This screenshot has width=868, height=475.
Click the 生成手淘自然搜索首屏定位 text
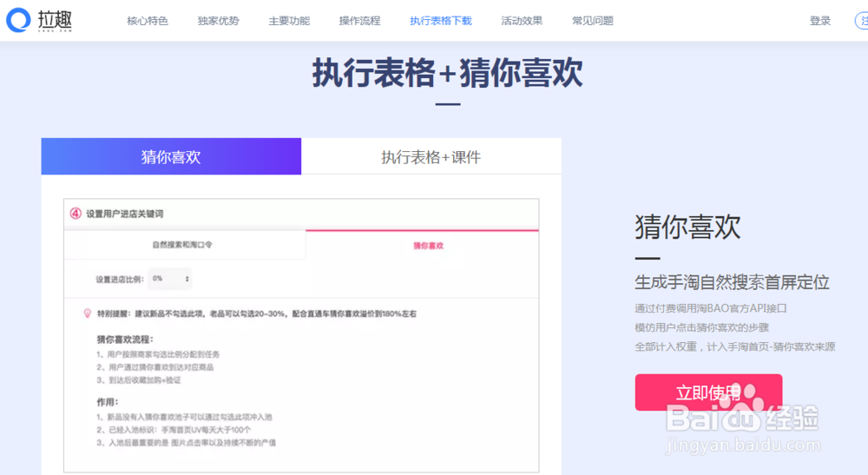pos(732,282)
